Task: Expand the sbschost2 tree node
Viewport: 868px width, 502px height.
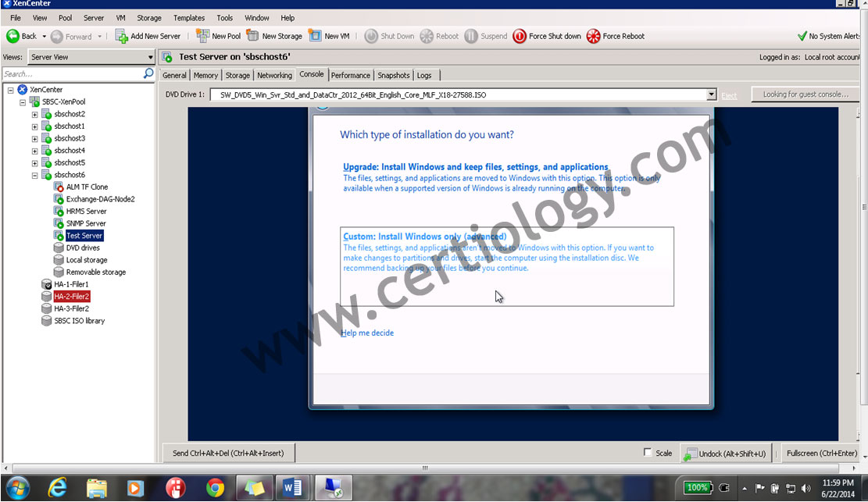Action: coord(35,115)
